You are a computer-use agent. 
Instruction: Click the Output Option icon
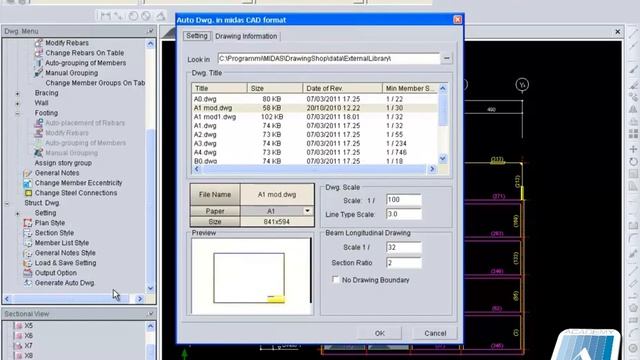coord(28,273)
